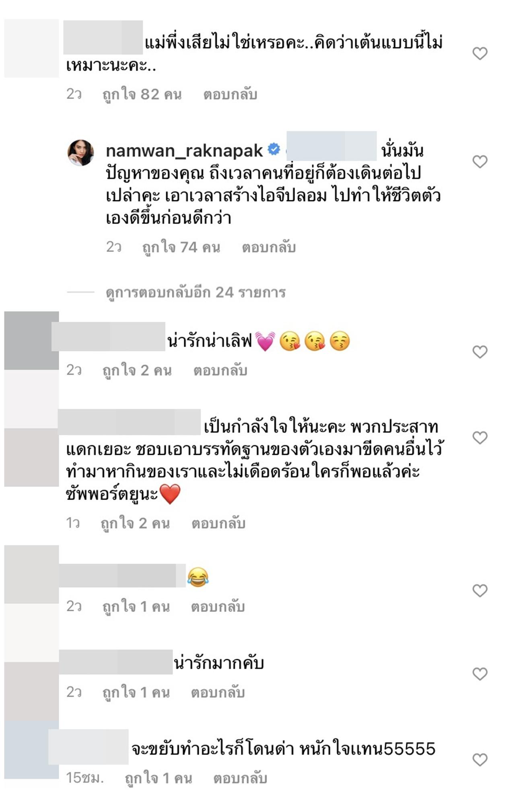Expand the 24 more replies thread
Viewport: 515px width, 812px height.
click(196, 292)
